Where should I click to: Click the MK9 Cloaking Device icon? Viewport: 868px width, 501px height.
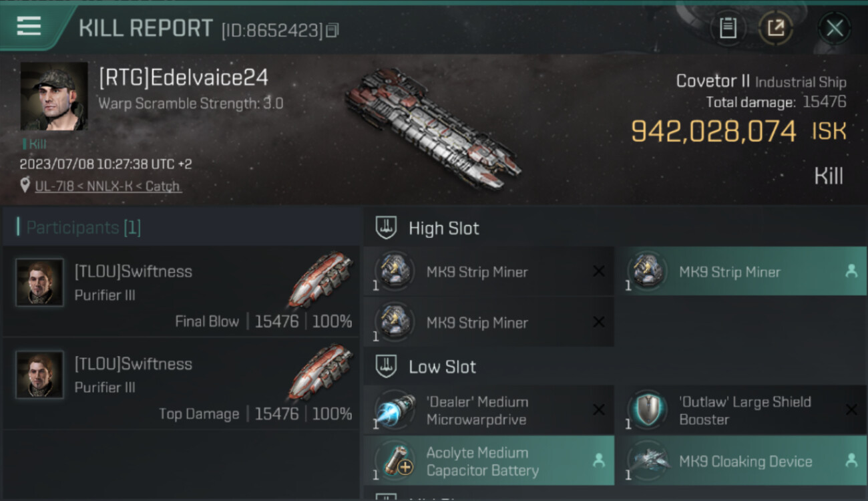tap(648, 461)
